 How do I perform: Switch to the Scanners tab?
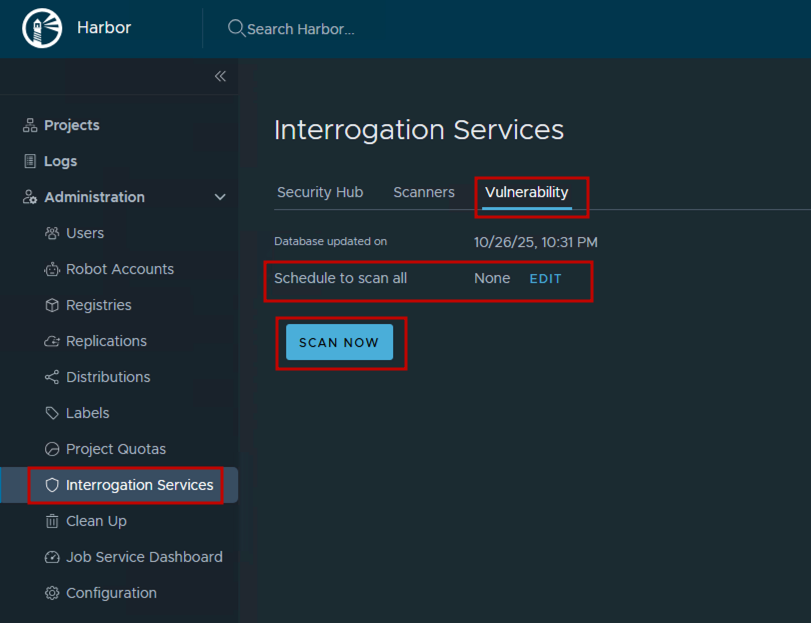(x=424, y=192)
